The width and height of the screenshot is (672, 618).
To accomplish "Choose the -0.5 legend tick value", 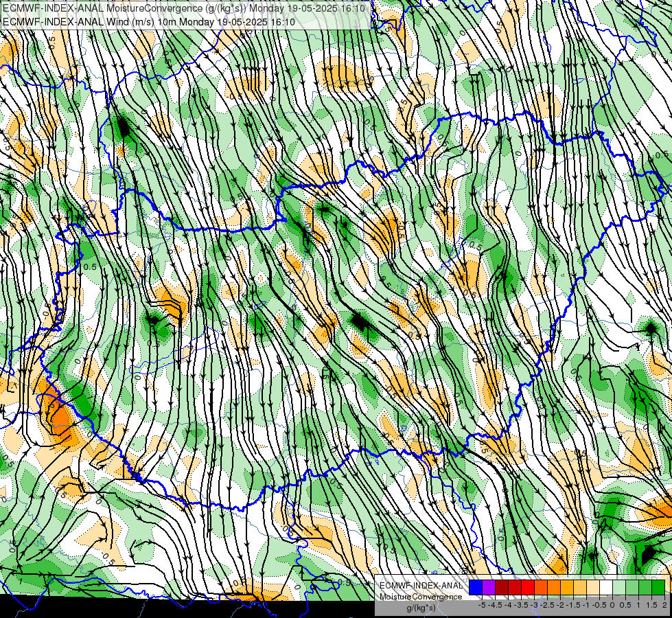I will click(599, 605).
